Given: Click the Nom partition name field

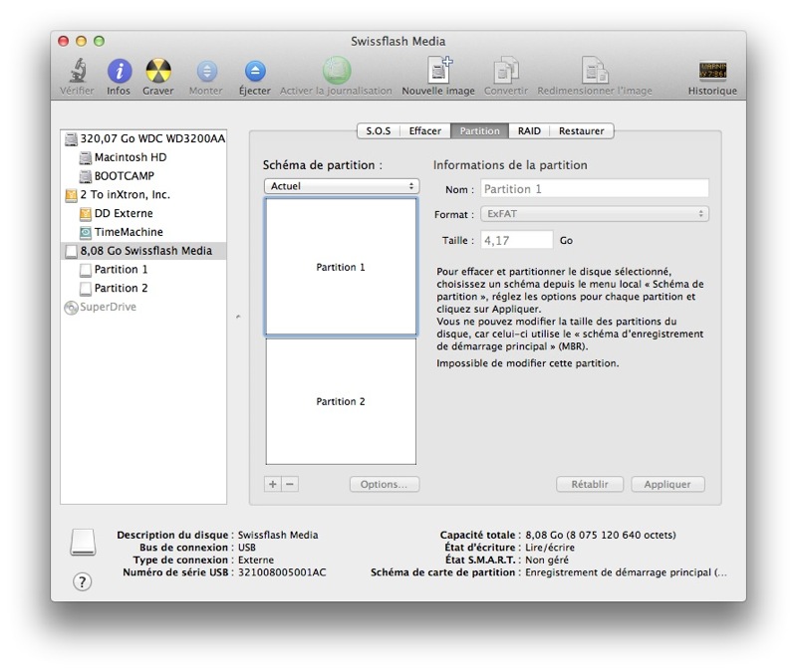Looking at the screenshot, I should pyautogui.click(x=595, y=189).
